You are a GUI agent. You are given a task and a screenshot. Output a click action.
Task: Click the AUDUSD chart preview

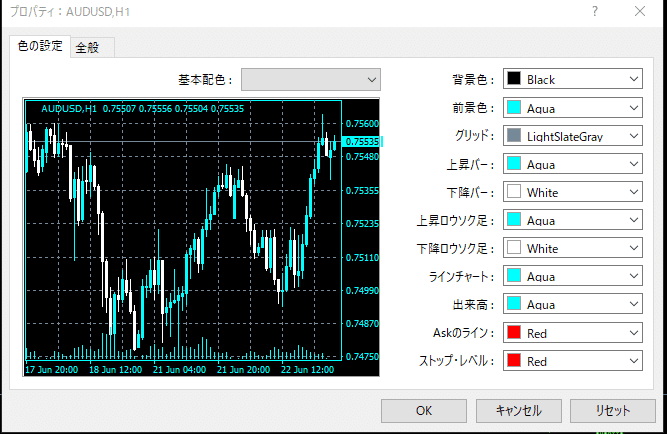pos(201,237)
